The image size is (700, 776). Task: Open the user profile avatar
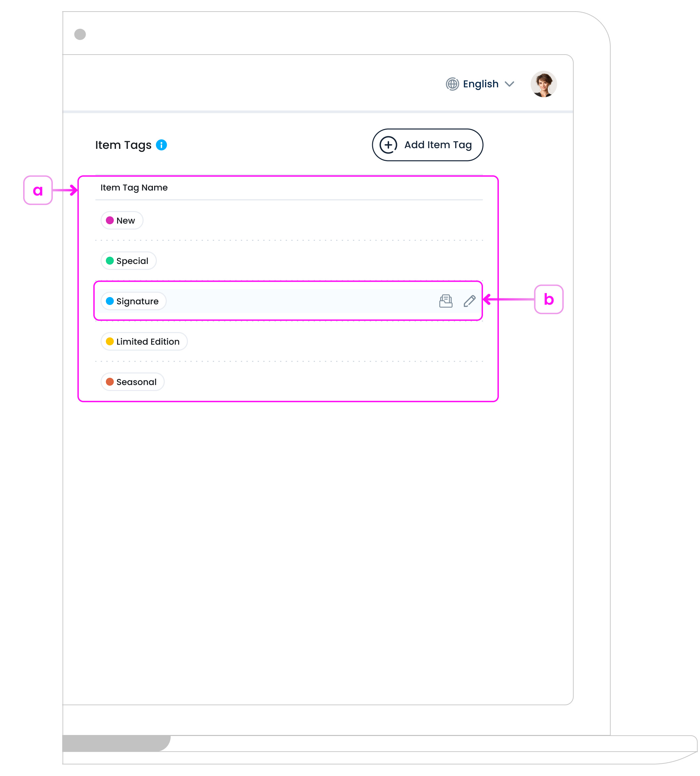pyautogui.click(x=543, y=84)
